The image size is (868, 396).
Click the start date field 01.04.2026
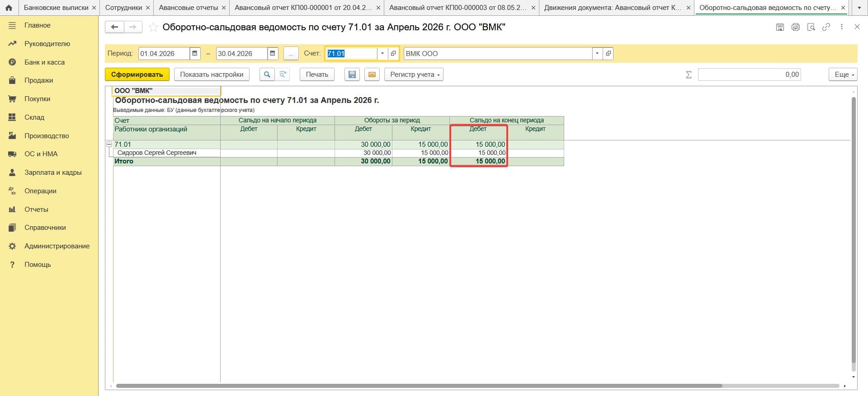(x=164, y=53)
